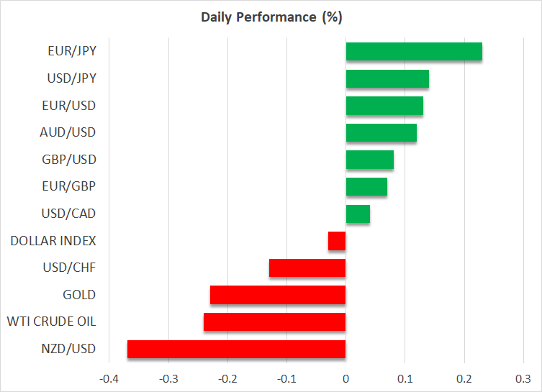This screenshot has width=542, height=392.
Task: Select the GOLD red bar
Action: point(278,295)
